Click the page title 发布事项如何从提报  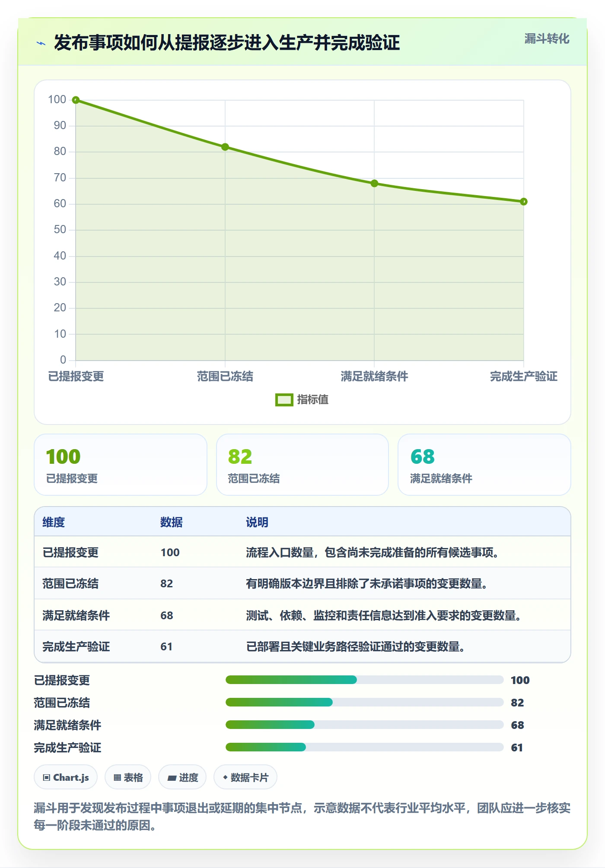click(x=227, y=43)
